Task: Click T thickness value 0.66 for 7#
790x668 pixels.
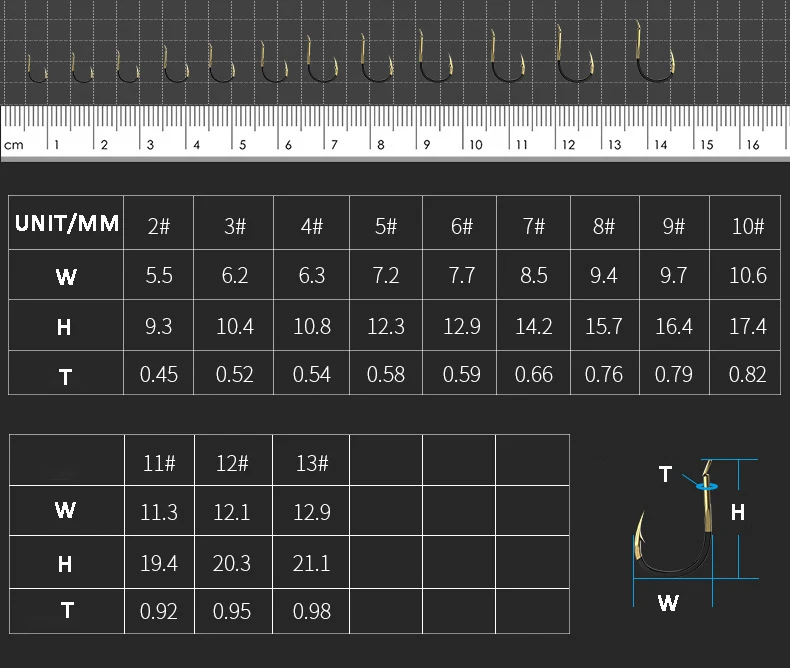Action: click(x=534, y=374)
